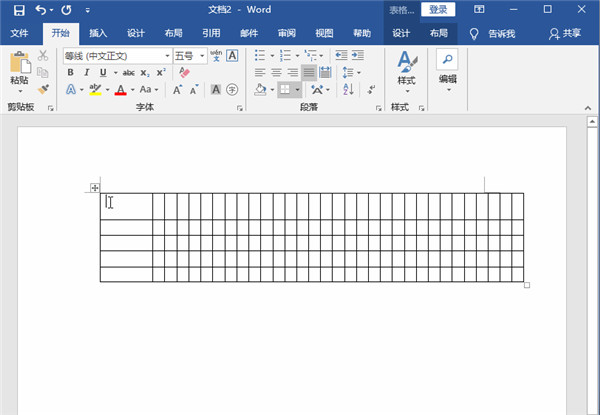Switch to the 插入 tab
This screenshot has width=600, height=415.
coord(98,33)
